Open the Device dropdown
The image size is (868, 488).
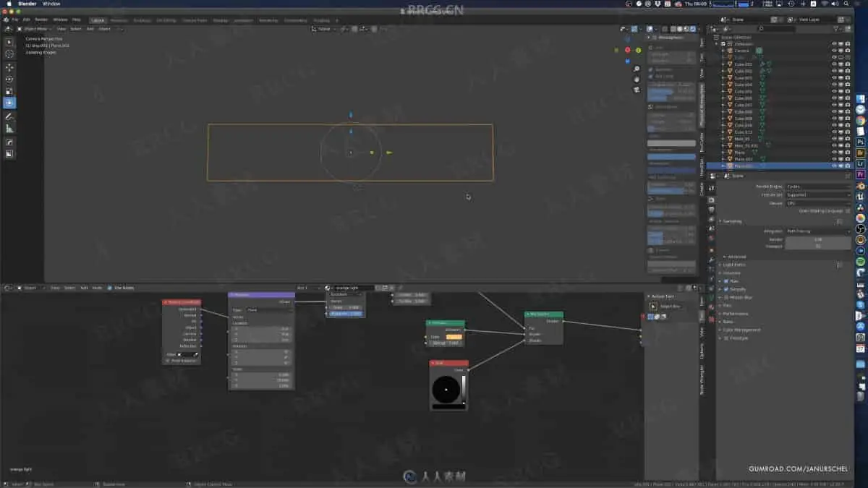click(x=818, y=203)
